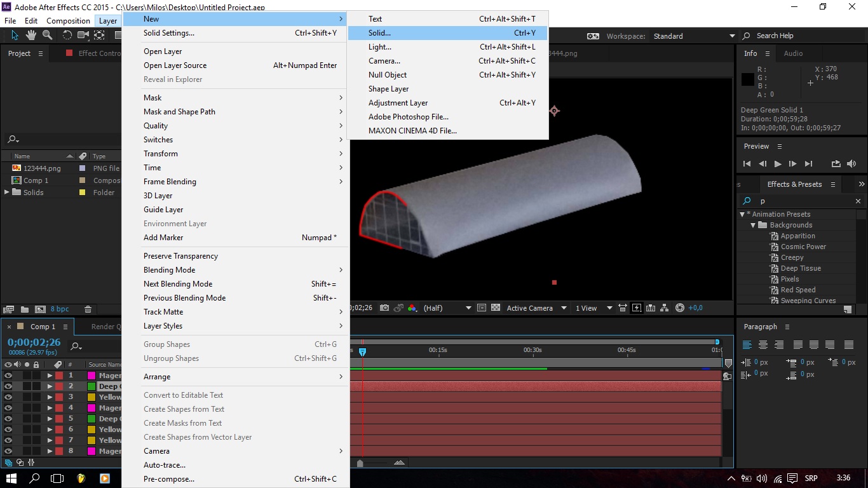Click the interpret footage icon in Project panel
The height and width of the screenshot is (488, 868).
[x=9, y=309]
